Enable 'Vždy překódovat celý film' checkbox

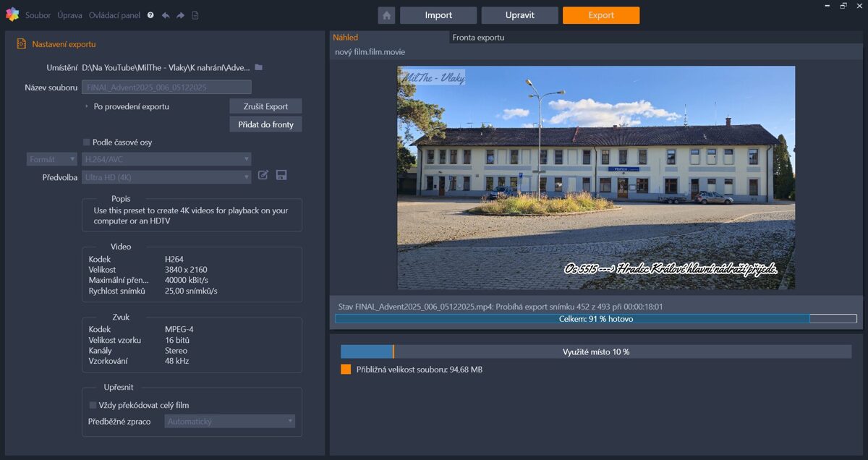point(93,405)
